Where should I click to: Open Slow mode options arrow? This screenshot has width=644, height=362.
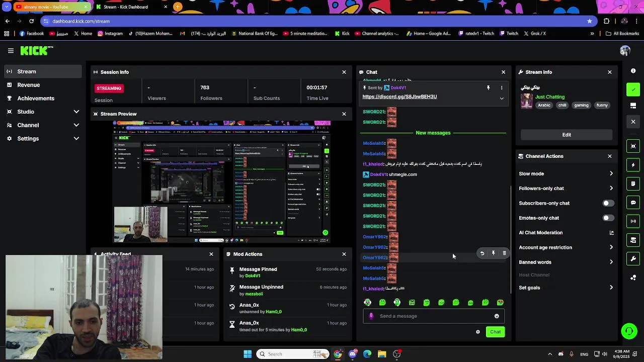click(611, 174)
